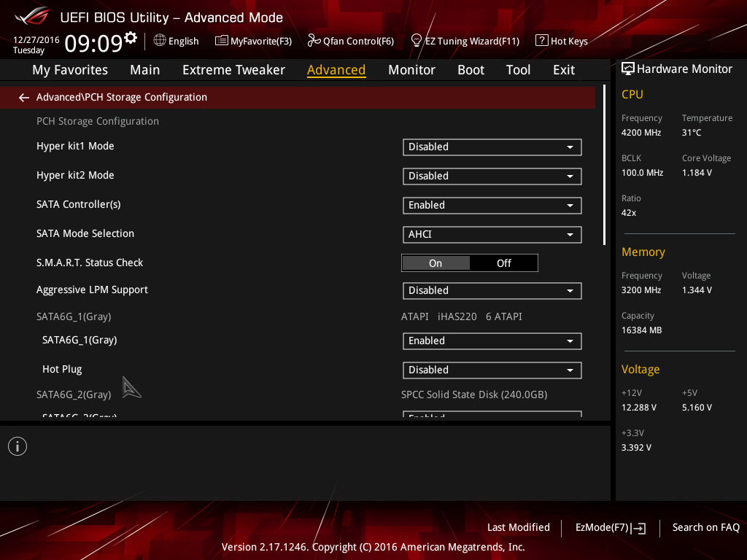This screenshot has height=560, width=747.
Task: Click the EzMode exit arrow icon
Action: [639, 528]
